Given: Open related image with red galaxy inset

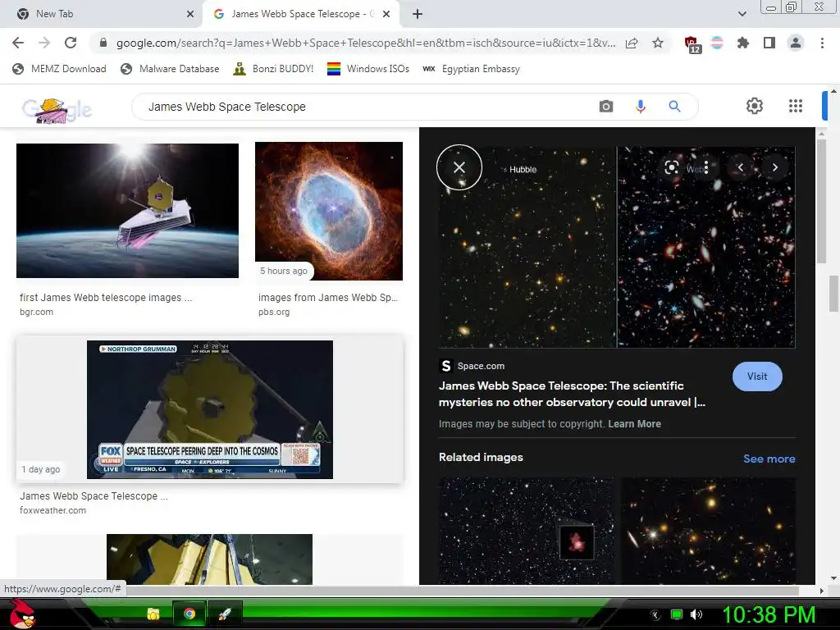Looking at the screenshot, I should pos(527,531).
